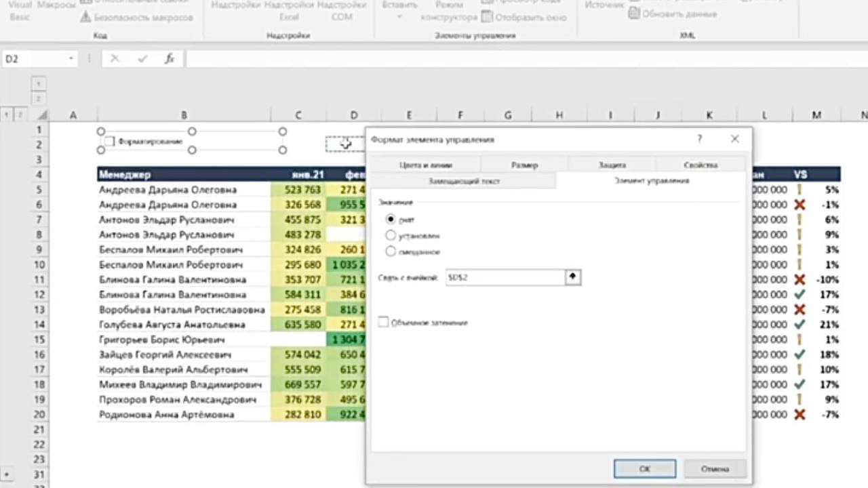Click the Связь с ячейкой input field

pyautogui.click(x=505, y=277)
